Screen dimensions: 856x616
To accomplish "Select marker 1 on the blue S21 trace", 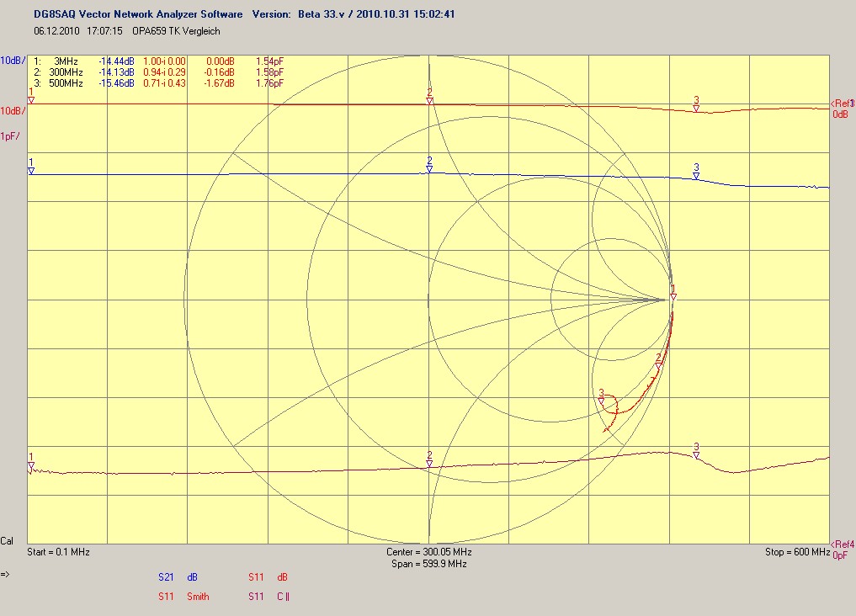I will pos(31,171).
